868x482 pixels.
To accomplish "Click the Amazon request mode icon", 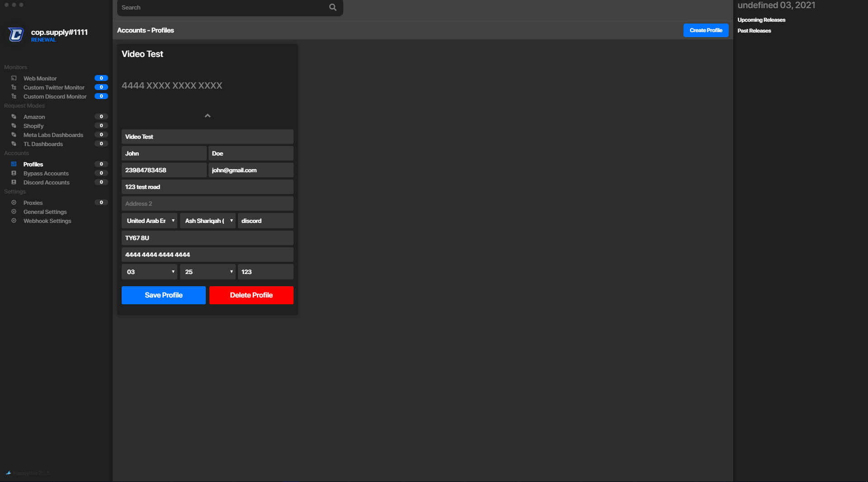I will 14,117.
